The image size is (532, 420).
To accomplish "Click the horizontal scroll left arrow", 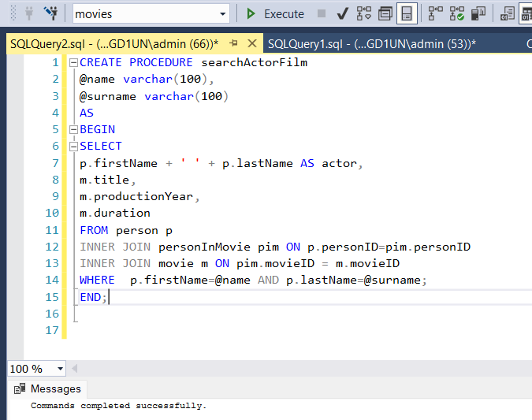I will [x=75, y=369].
